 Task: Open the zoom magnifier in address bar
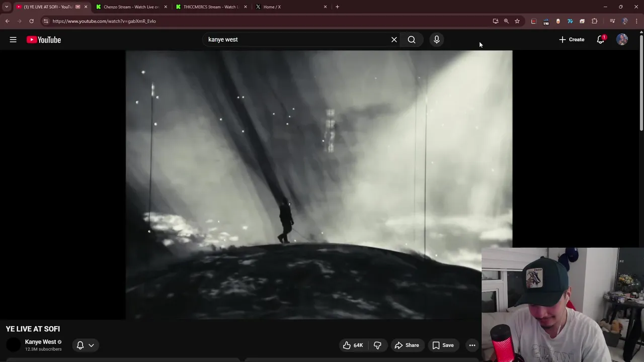[506, 21]
